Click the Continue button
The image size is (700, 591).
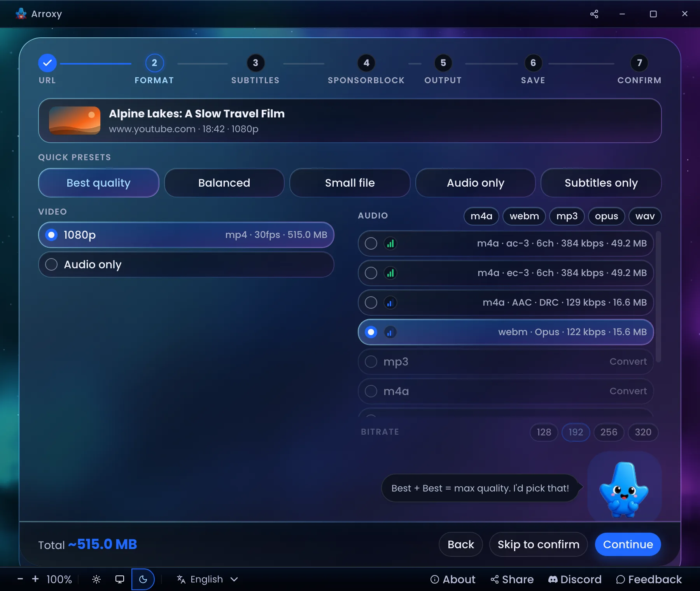pos(628,544)
